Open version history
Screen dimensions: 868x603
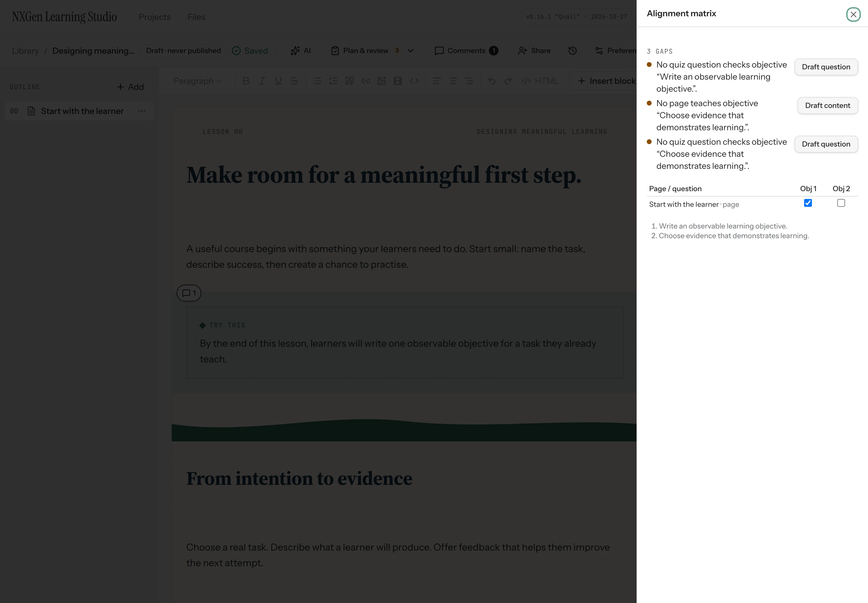pos(573,51)
